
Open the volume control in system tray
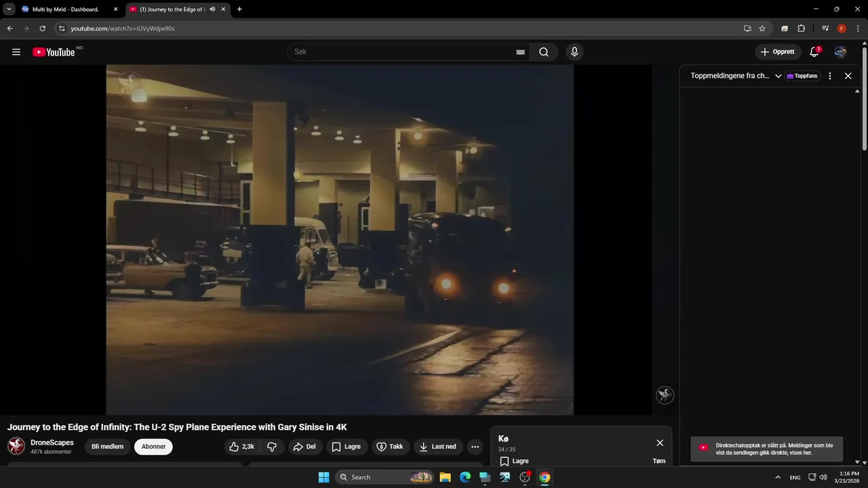823,477
